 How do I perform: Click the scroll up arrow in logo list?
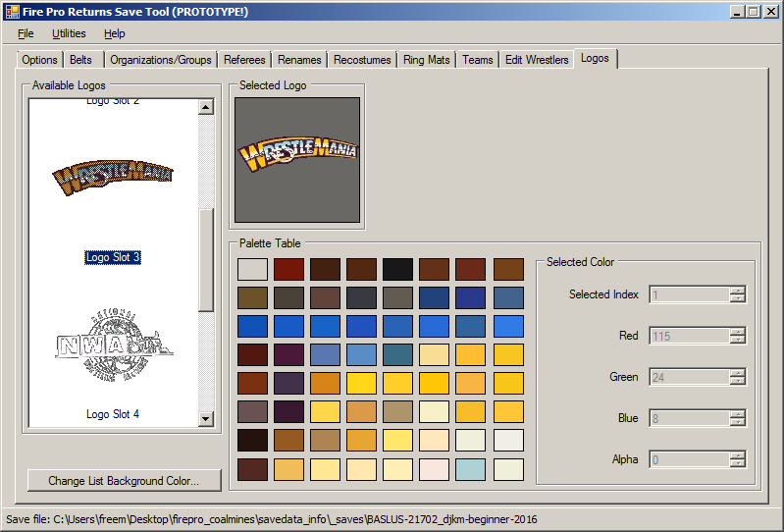pyautogui.click(x=206, y=107)
